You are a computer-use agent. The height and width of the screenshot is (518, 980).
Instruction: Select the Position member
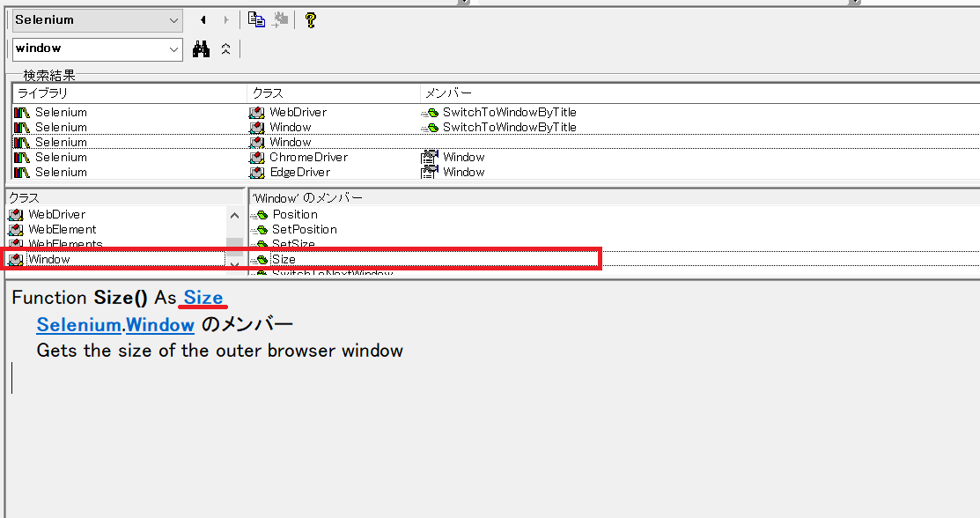295,215
